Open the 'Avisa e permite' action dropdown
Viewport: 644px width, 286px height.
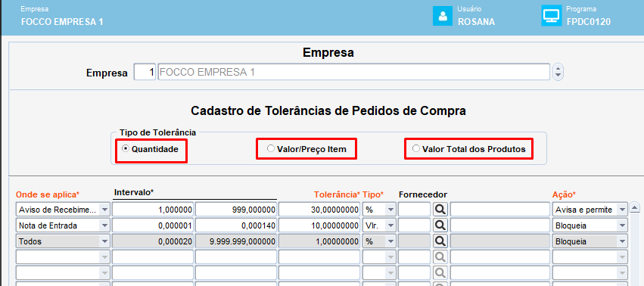(x=622, y=210)
